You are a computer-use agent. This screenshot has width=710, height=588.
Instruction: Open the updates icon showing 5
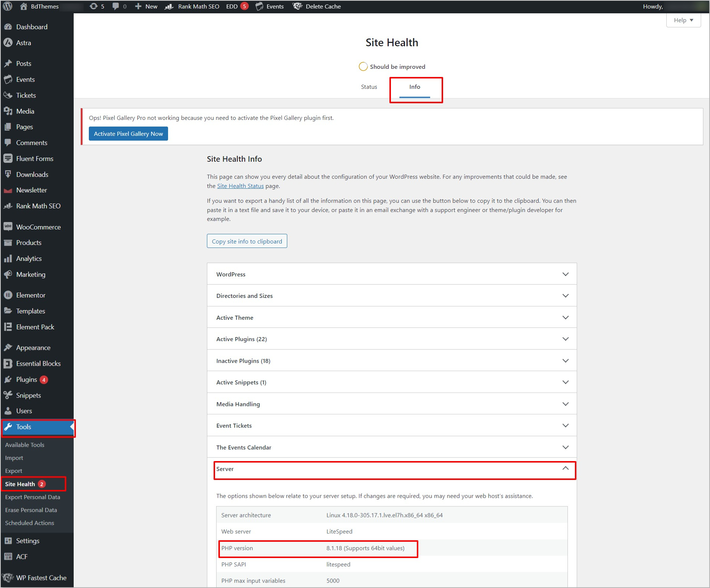94,6
